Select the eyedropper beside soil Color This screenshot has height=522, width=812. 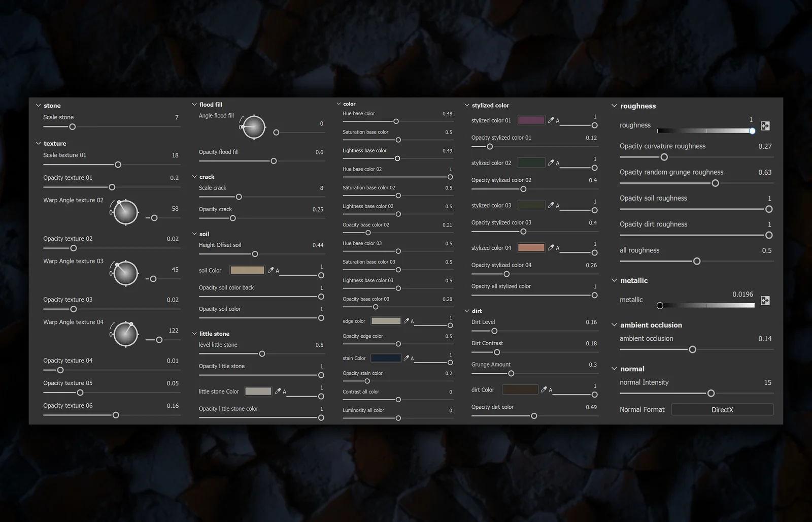pyautogui.click(x=270, y=270)
